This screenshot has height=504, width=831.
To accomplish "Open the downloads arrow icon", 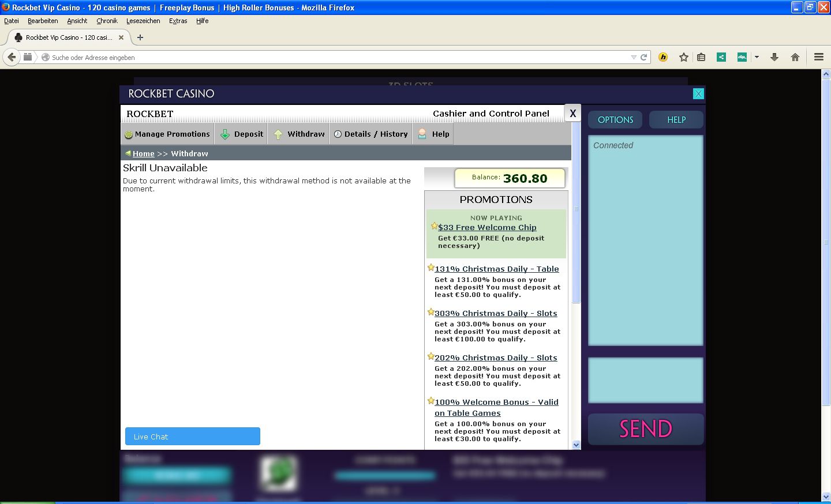I will click(774, 57).
